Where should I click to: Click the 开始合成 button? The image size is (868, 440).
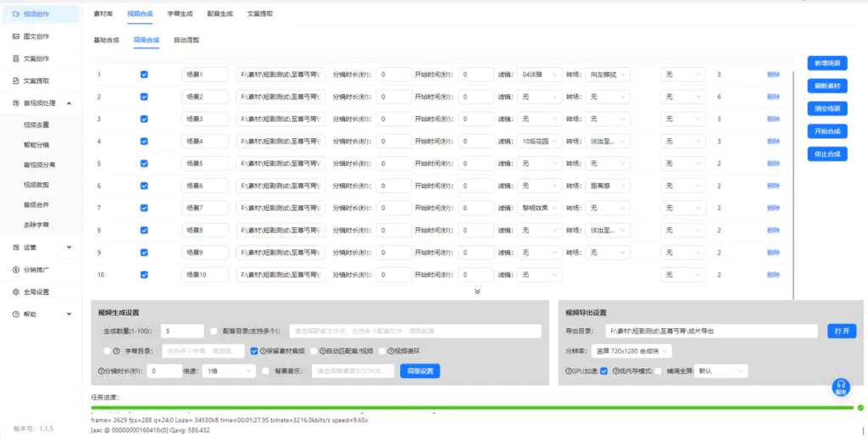click(826, 131)
